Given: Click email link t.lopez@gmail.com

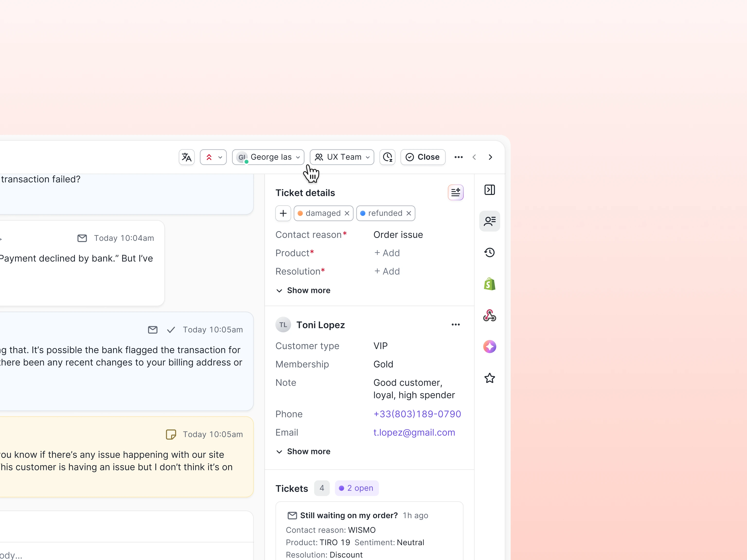Looking at the screenshot, I should [414, 432].
